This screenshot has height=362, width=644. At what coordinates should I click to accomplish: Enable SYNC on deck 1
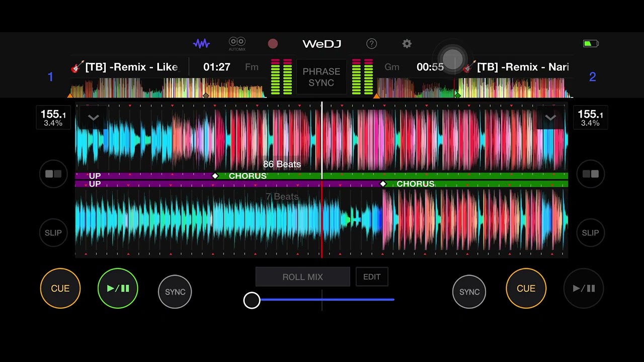175,292
